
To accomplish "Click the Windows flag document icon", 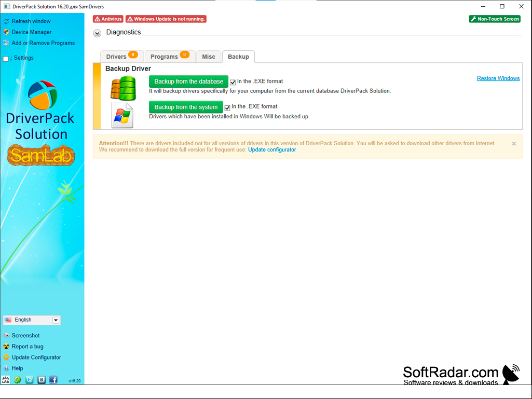I will 122,115.
